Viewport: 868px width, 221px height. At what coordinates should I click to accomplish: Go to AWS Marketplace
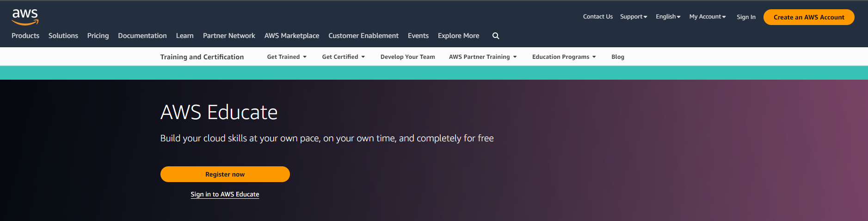292,36
